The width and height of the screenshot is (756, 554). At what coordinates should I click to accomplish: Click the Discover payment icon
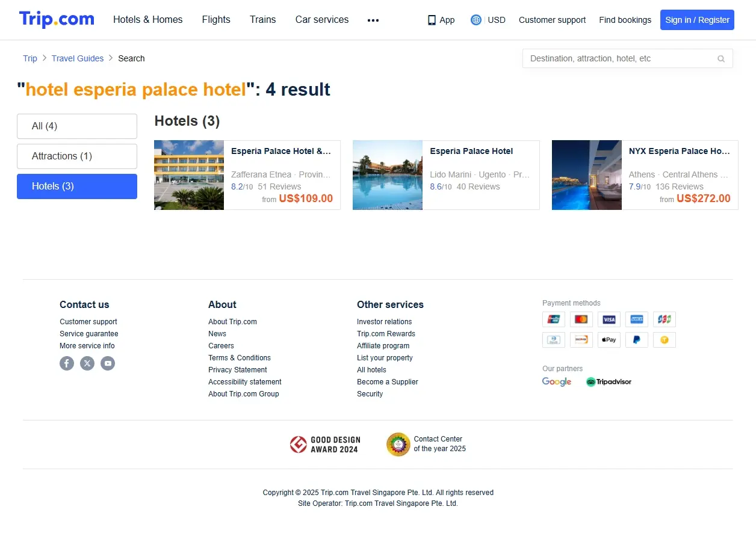click(x=581, y=340)
